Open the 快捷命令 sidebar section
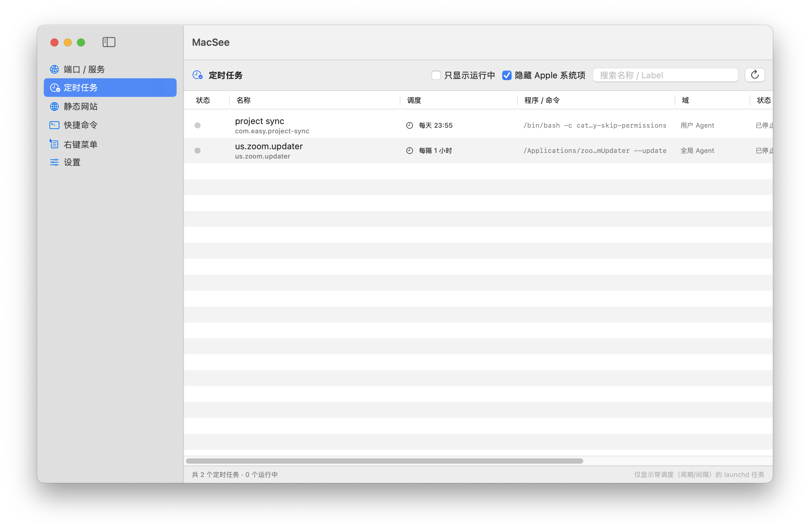The width and height of the screenshot is (810, 532). [110, 125]
